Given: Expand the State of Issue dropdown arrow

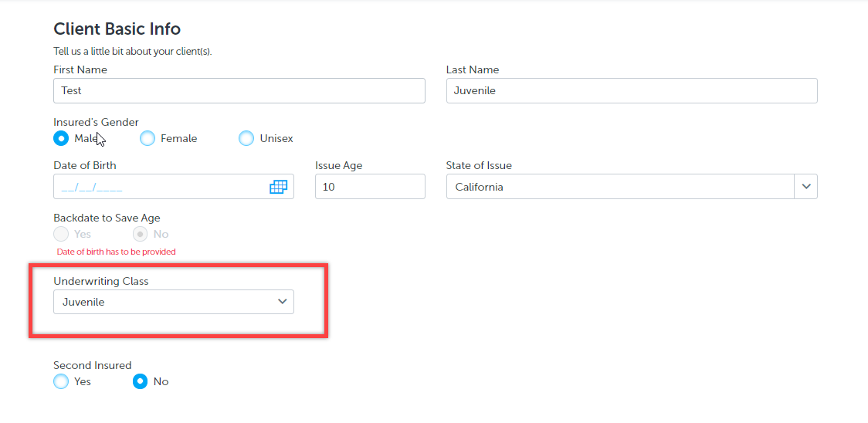Looking at the screenshot, I should [x=806, y=187].
